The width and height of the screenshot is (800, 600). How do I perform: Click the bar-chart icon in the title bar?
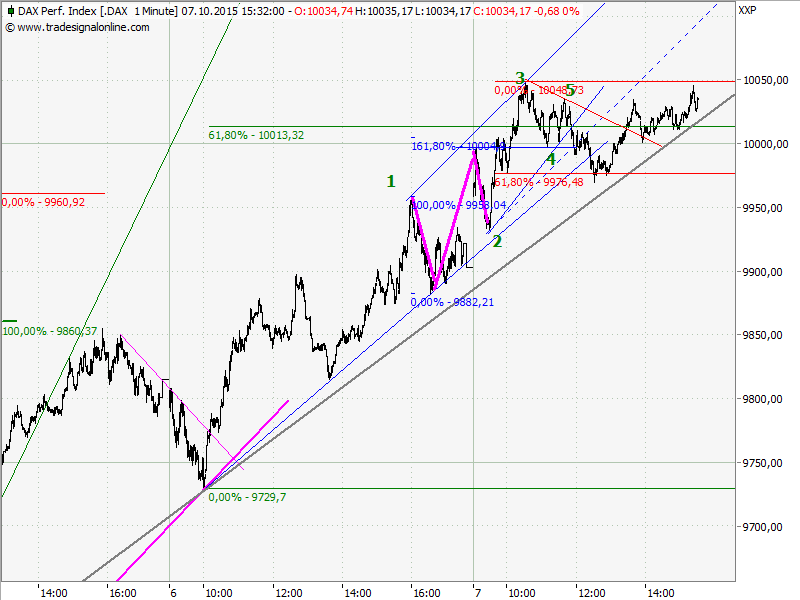pos(9,9)
